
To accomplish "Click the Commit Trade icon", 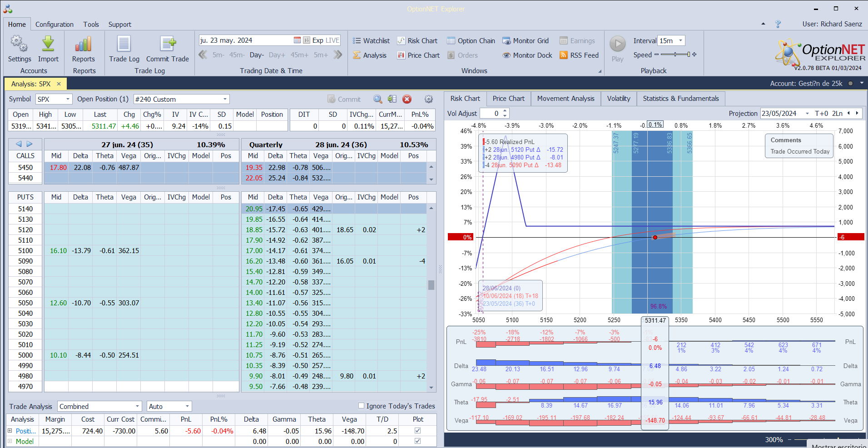I will (168, 45).
